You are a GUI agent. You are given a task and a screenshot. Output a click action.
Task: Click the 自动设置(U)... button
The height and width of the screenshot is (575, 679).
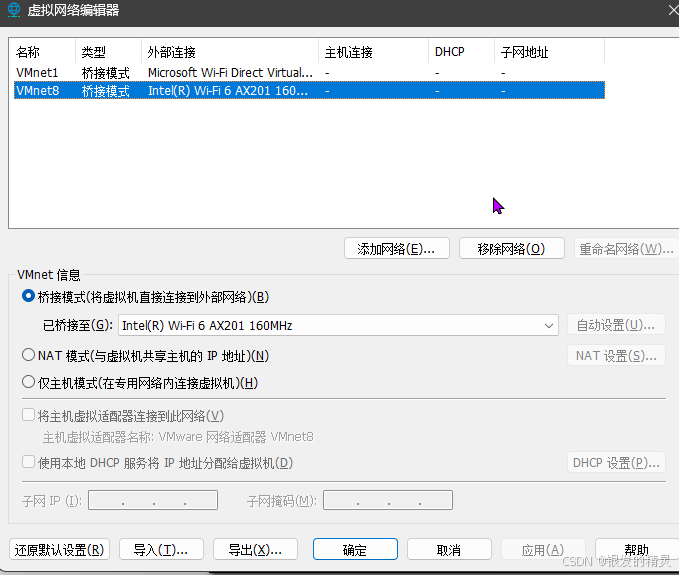pyautogui.click(x=616, y=325)
